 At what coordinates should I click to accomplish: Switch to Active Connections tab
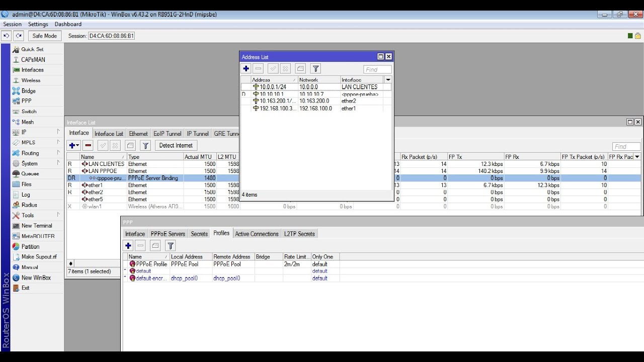257,234
